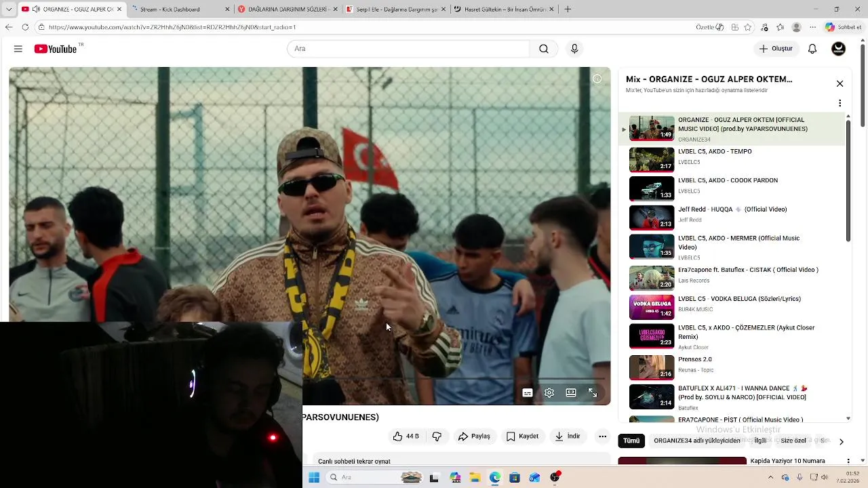Go to YouTube home via the logo

pos(56,49)
